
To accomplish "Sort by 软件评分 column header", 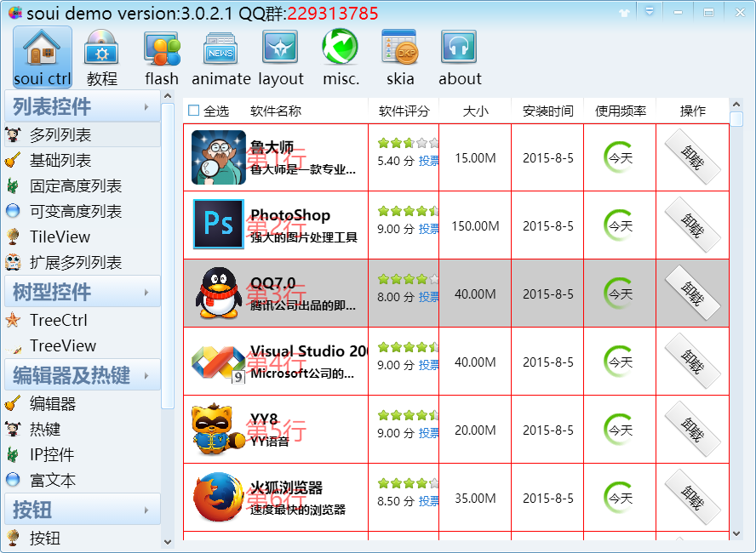I will [404, 111].
